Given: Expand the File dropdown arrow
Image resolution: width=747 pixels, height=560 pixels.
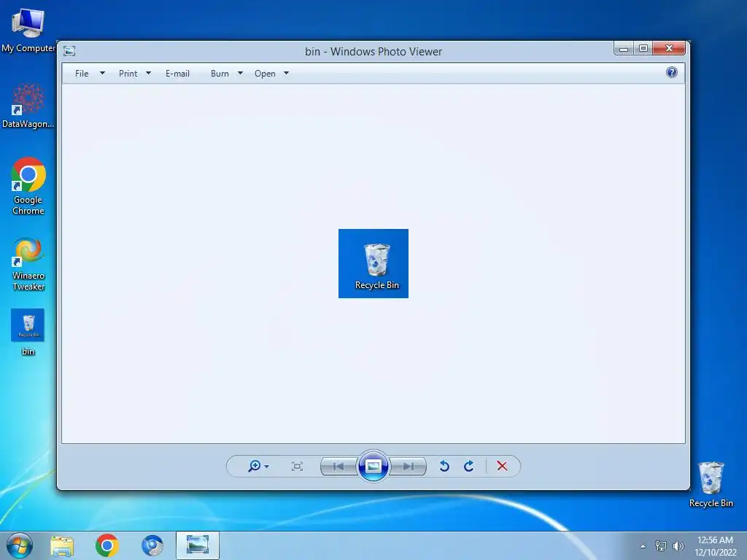Looking at the screenshot, I should [x=102, y=74].
